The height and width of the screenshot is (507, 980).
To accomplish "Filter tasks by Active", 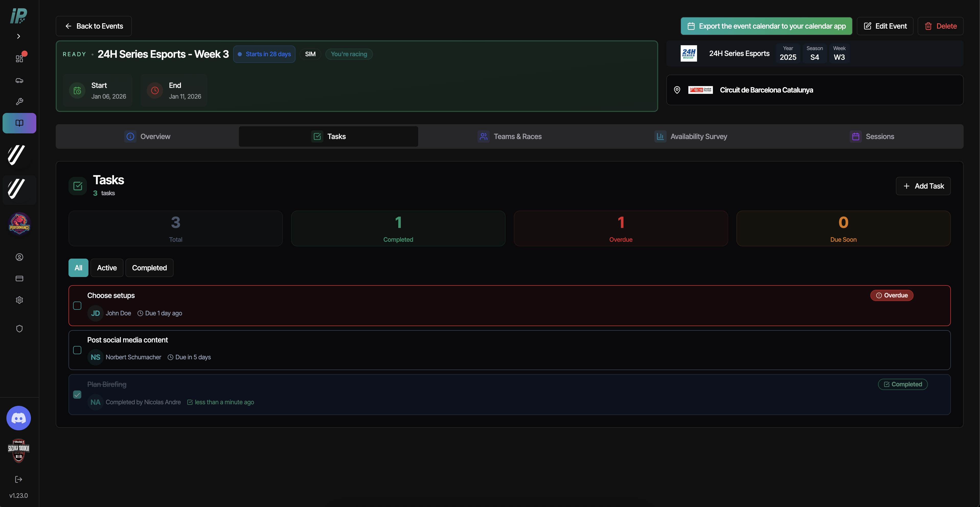I will [107, 268].
